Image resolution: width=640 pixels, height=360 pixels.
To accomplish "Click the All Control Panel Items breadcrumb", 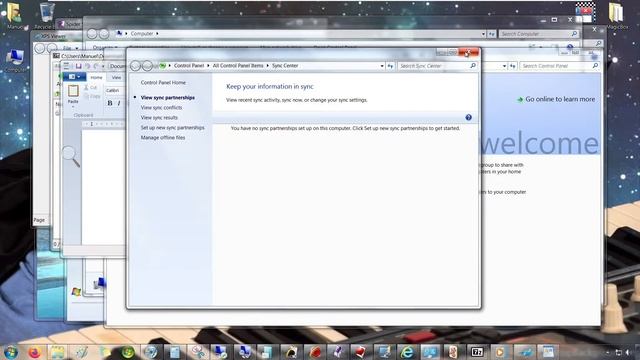I will coord(238,65).
